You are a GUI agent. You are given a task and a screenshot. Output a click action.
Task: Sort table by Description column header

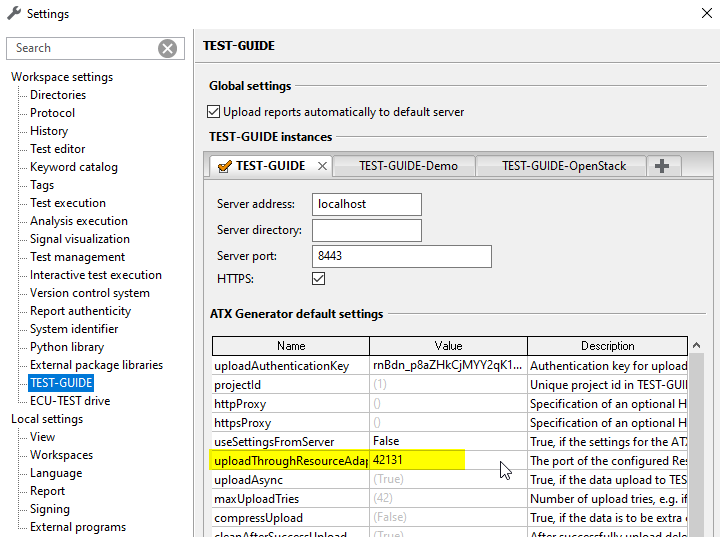pyautogui.click(x=607, y=346)
